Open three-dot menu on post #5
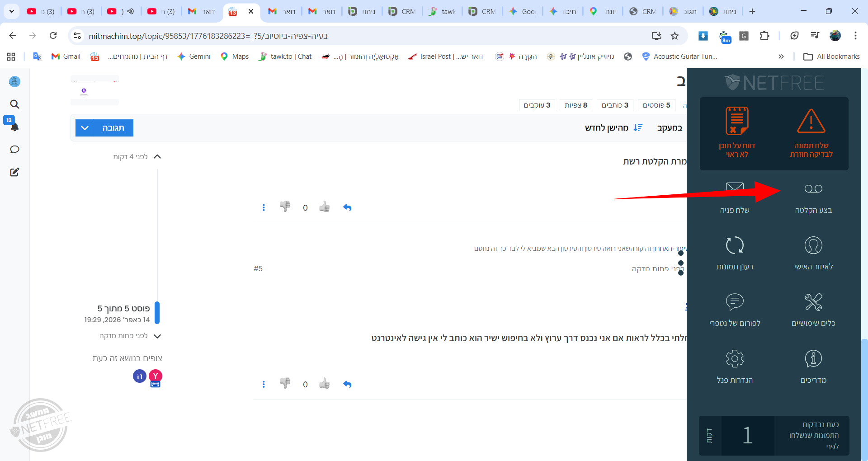This screenshot has height=461, width=868. [264, 384]
